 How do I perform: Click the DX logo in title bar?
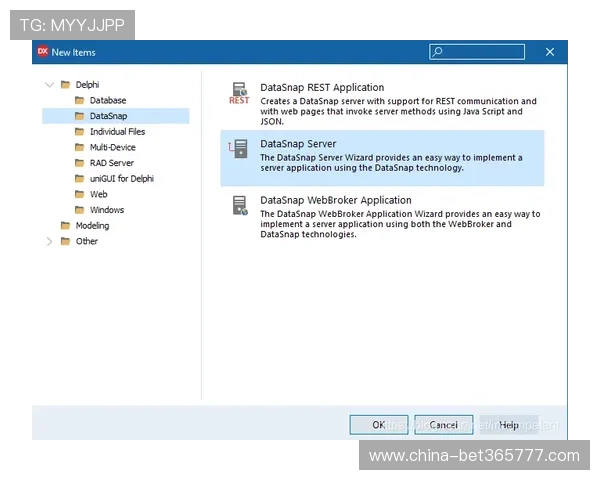[x=42, y=52]
